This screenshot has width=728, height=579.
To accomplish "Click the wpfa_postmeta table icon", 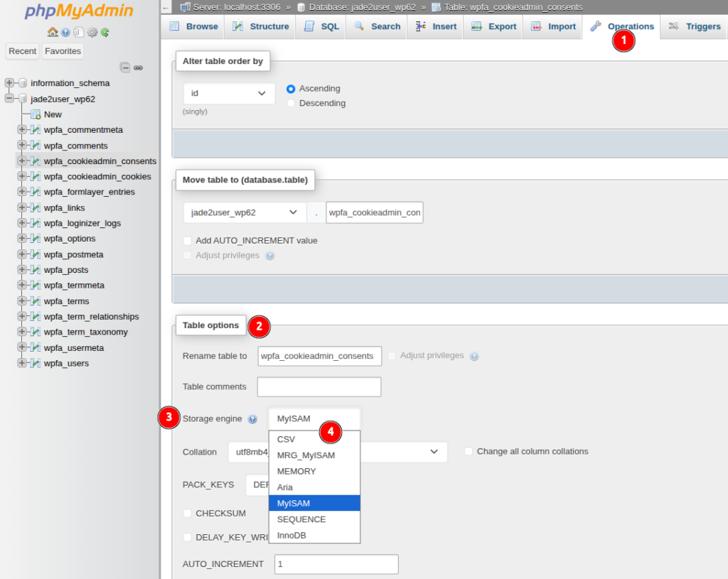I will click(x=36, y=254).
